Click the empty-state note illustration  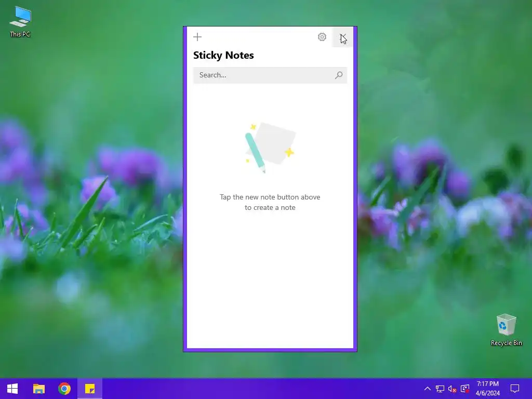pyautogui.click(x=270, y=148)
